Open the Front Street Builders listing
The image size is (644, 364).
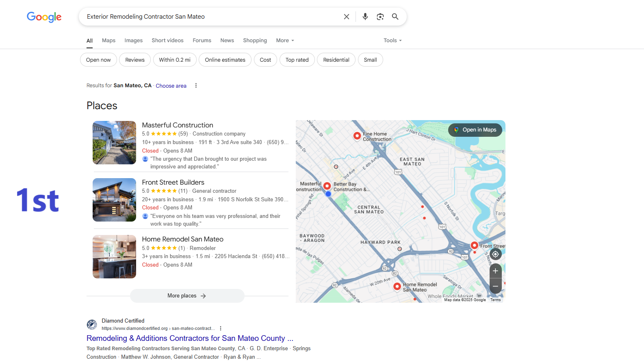tap(173, 182)
